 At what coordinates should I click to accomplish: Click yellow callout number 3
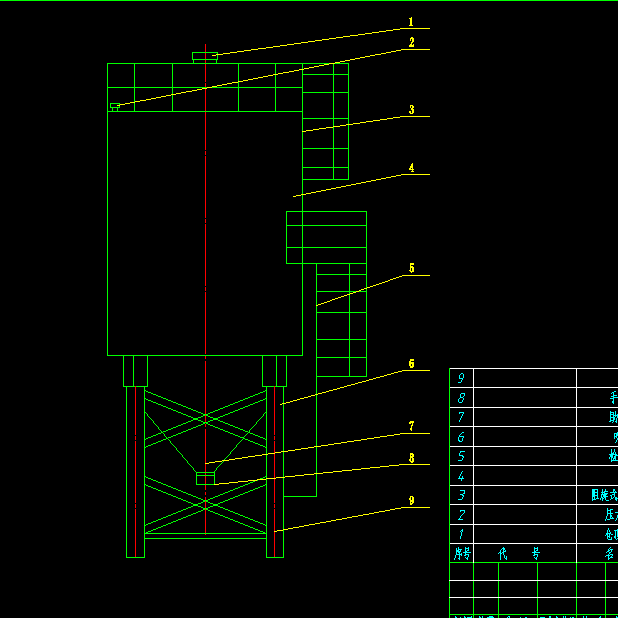pyautogui.click(x=411, y=110)
